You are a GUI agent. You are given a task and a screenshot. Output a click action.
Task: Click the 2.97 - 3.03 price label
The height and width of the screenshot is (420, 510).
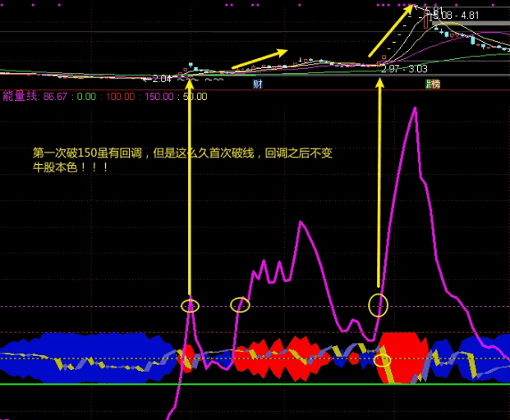[404, 69]
